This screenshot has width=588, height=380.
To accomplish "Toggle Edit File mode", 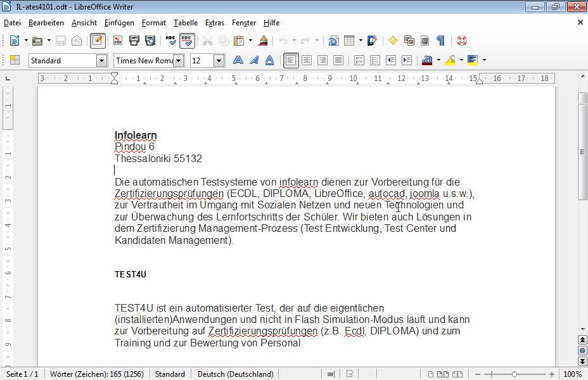I will click(98, 41).
